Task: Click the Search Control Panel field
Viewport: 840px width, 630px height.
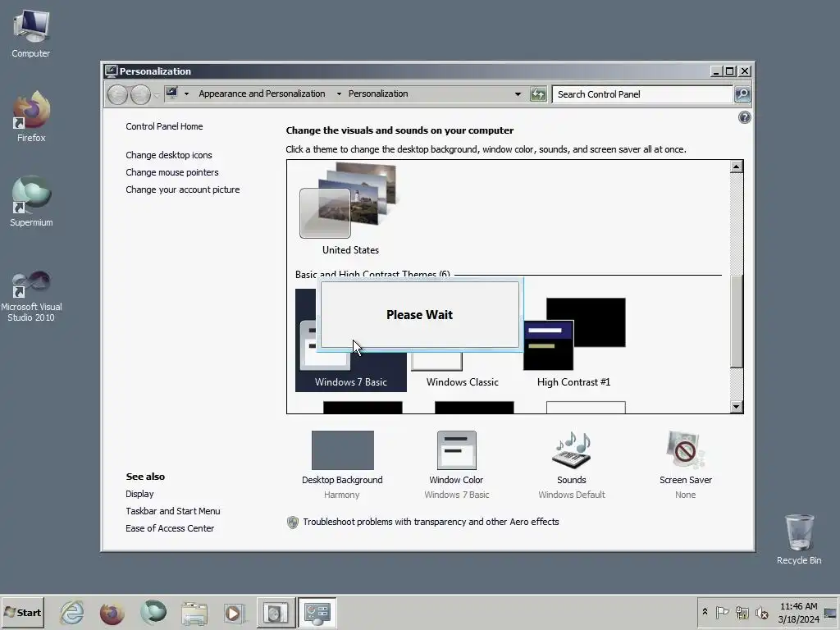Action: [641, 94]
